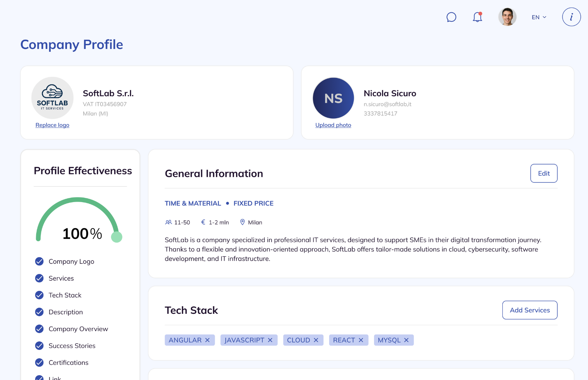Screen dimensions: 588x380
Task: Click the info icon top right
Action: (571, 17)
